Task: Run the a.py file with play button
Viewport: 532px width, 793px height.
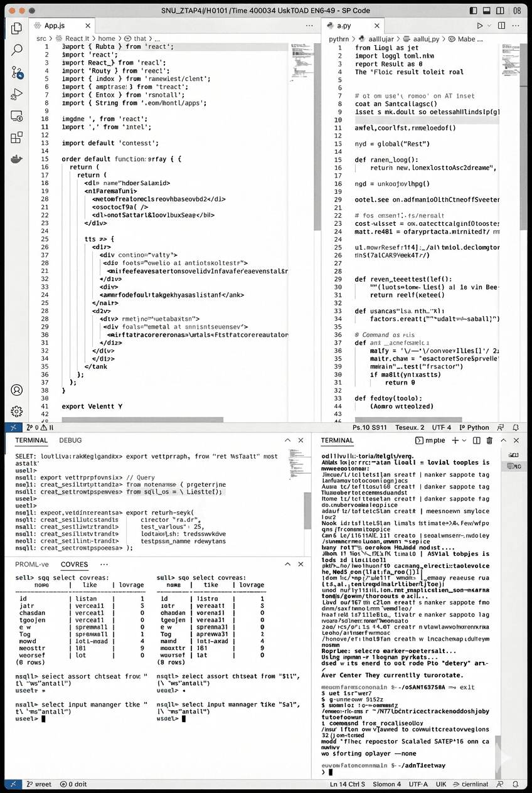Action: (480, 26)
